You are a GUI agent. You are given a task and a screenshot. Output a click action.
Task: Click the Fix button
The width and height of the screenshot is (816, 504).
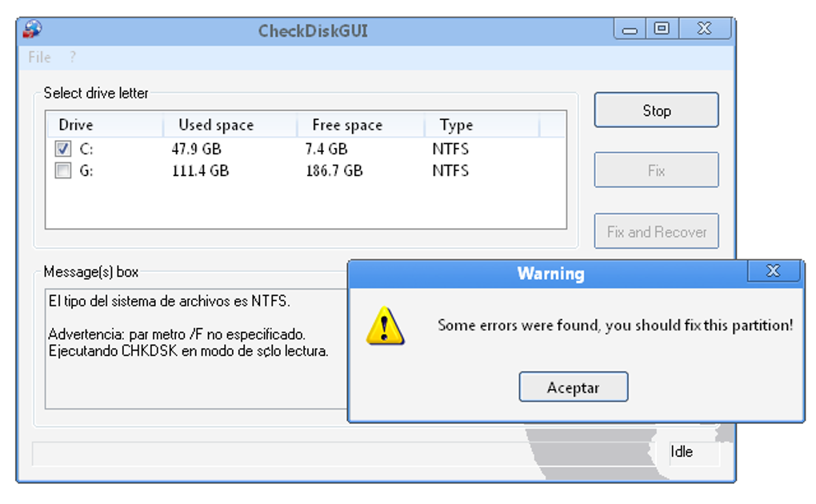[x=656, y=170]
